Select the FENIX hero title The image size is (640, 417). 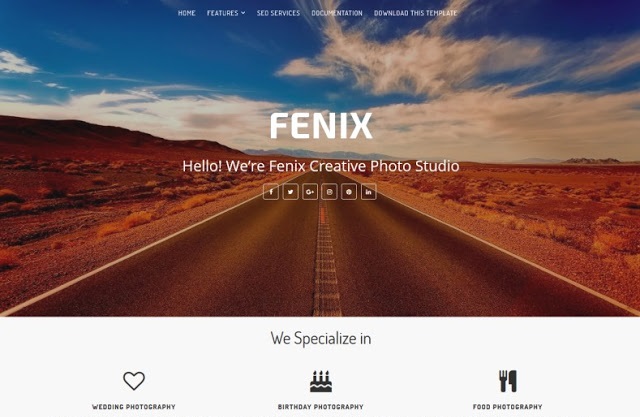pos(321,126)
